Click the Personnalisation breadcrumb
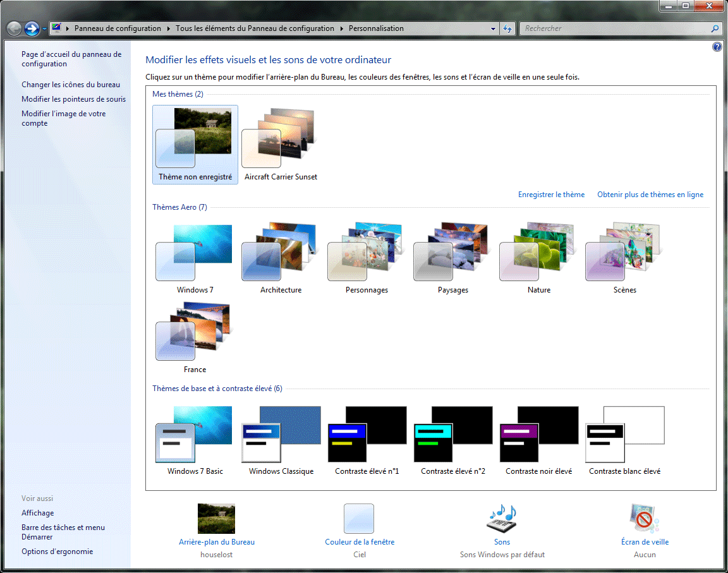This screenshot has height=573, width=728. pos(376,28)
